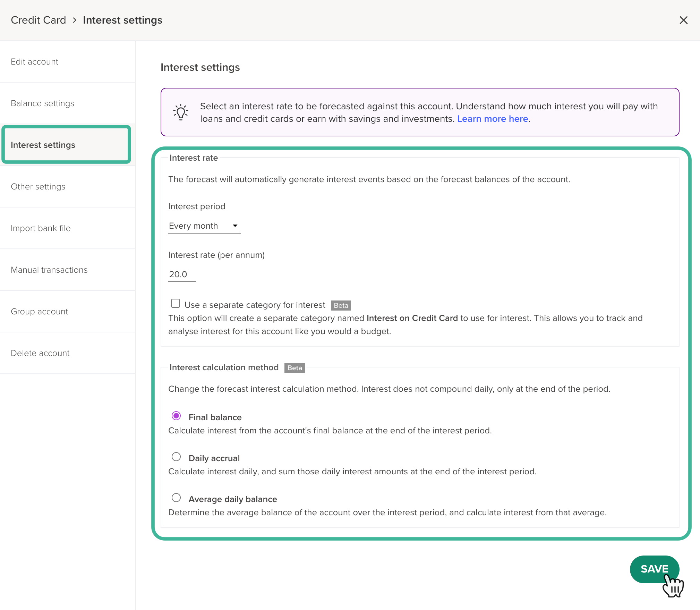Save the interest settings
Image resolution: width=700 pixels, height=610 pixels.
(x=654, y=569)
